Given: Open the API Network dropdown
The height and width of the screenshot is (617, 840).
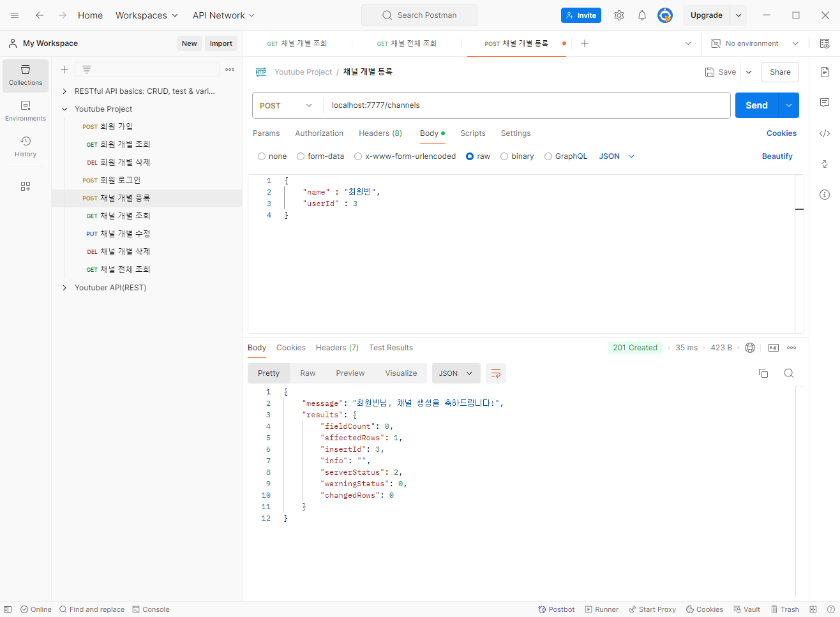Looking at the screenshot, I should point(224,15).
